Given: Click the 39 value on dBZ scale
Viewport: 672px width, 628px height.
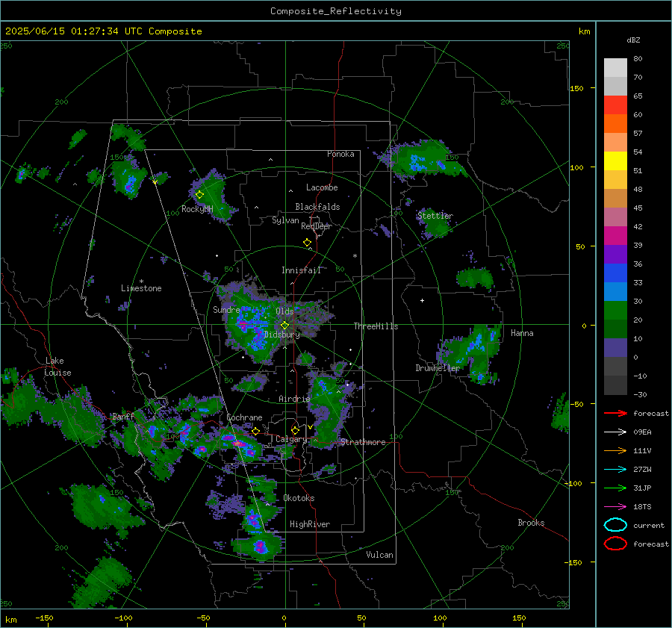Looking at the screenshot, I should [638, 245].
